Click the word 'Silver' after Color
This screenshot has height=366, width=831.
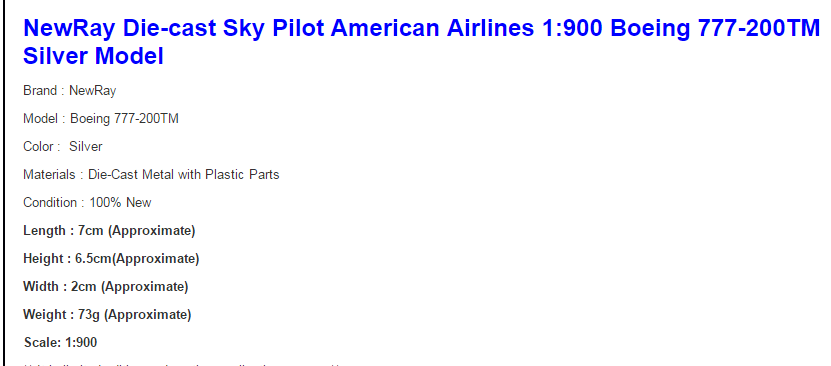pyautogui.click(x=86, y=147)
